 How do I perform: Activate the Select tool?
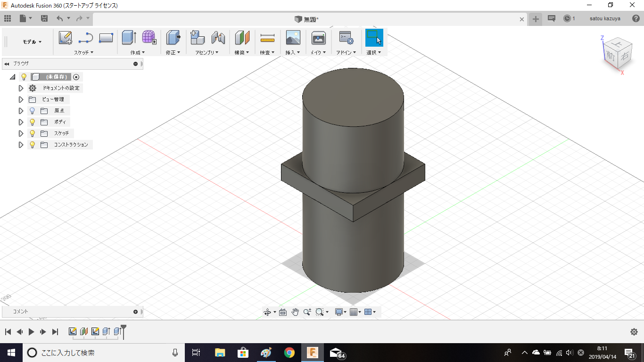click(374, 38)
